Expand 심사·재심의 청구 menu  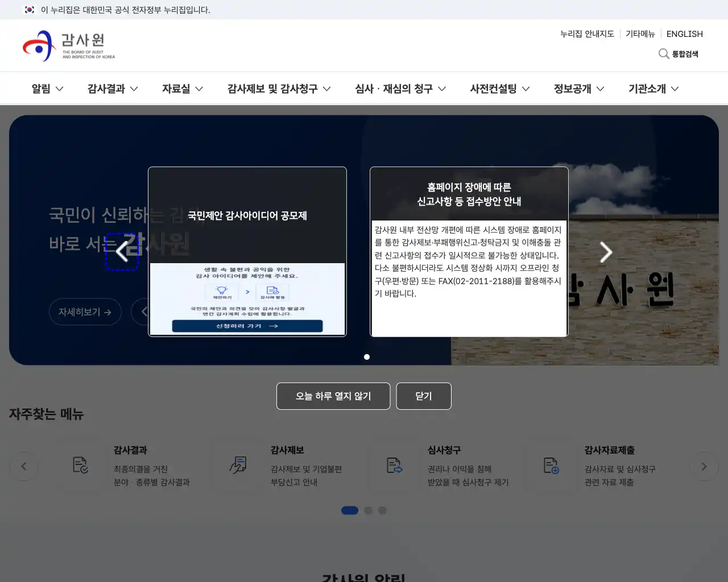click(400, 89)
